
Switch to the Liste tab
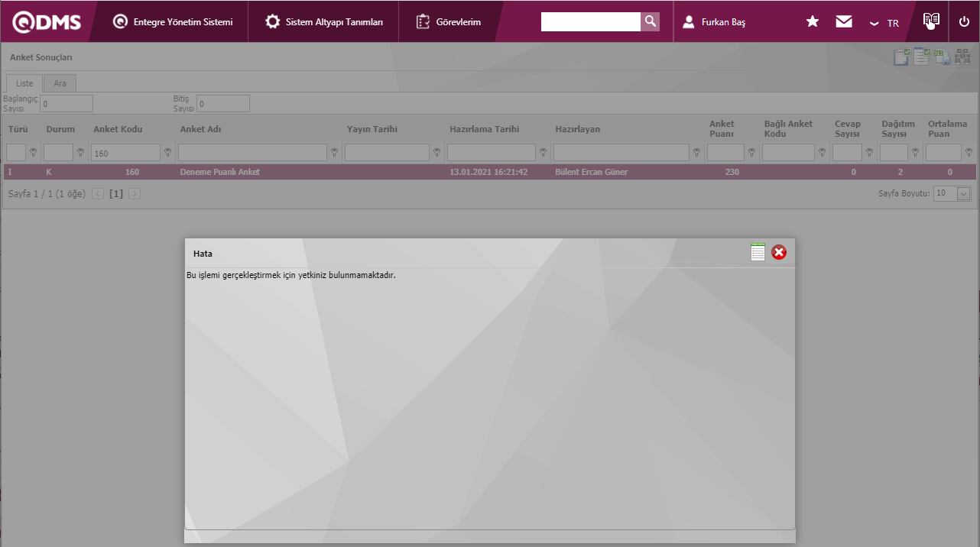tap(24, 83)
